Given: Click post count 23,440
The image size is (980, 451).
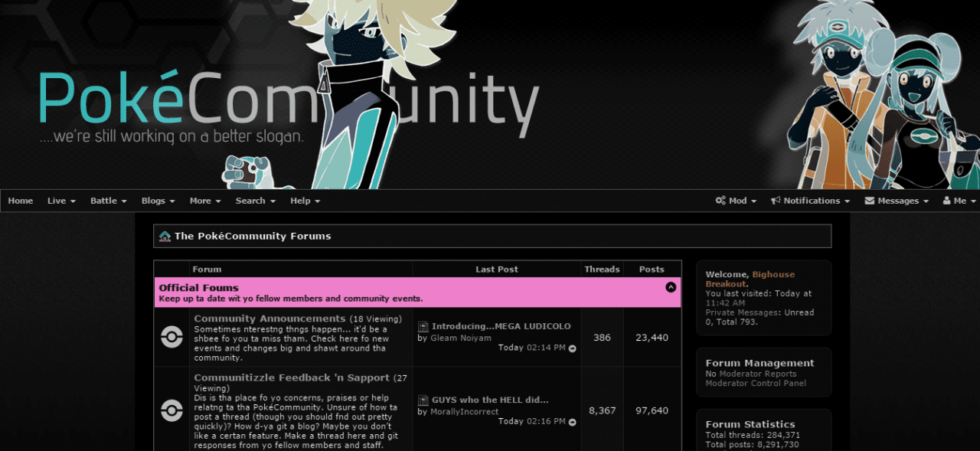Looking at the screenshot, I should click(x=652, y=338).
